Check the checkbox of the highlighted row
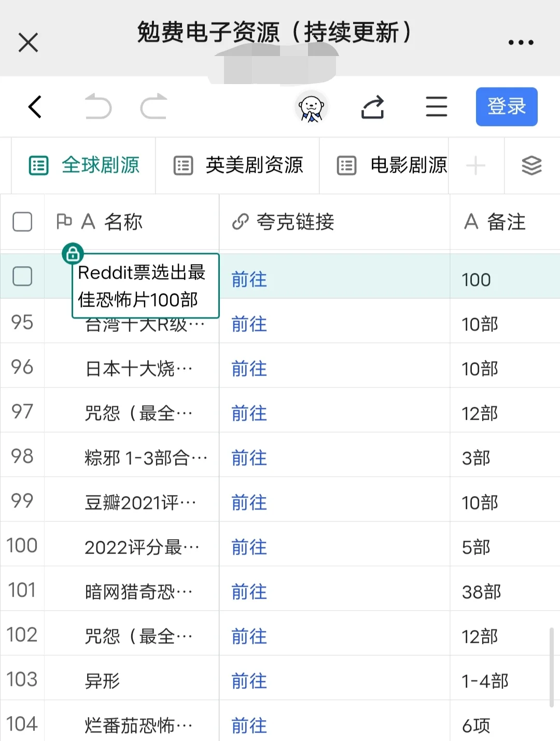This screenshot has width=560, height=741. point(22,277)
